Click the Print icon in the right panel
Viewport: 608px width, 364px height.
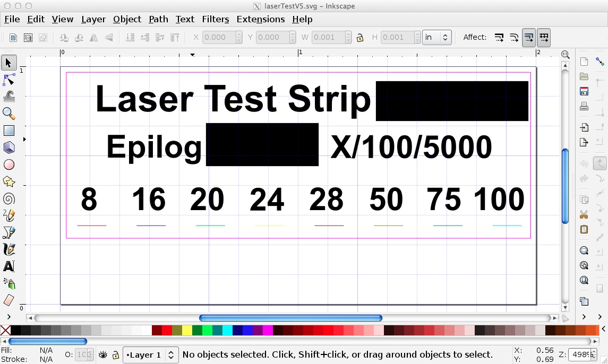tap(584, 105)
